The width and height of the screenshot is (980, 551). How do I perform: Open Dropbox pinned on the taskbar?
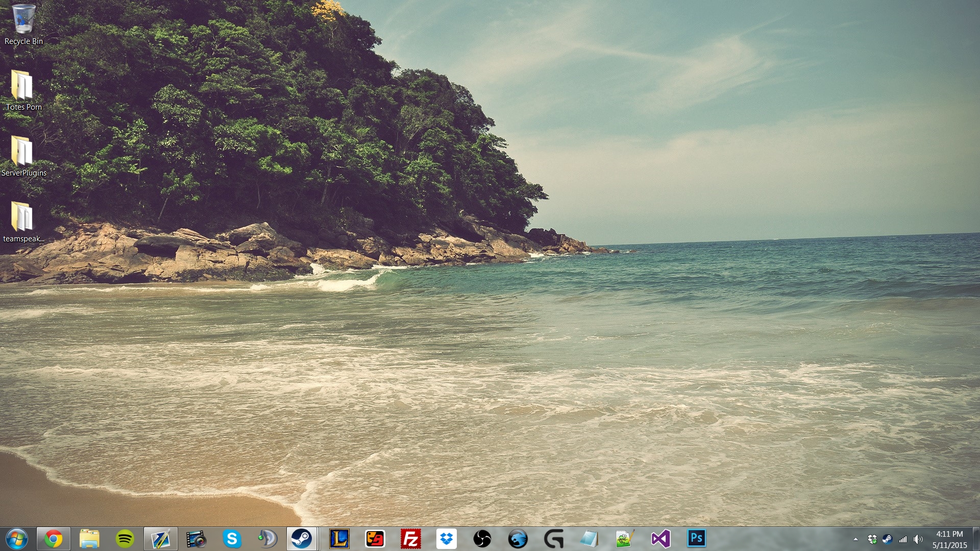447,539
